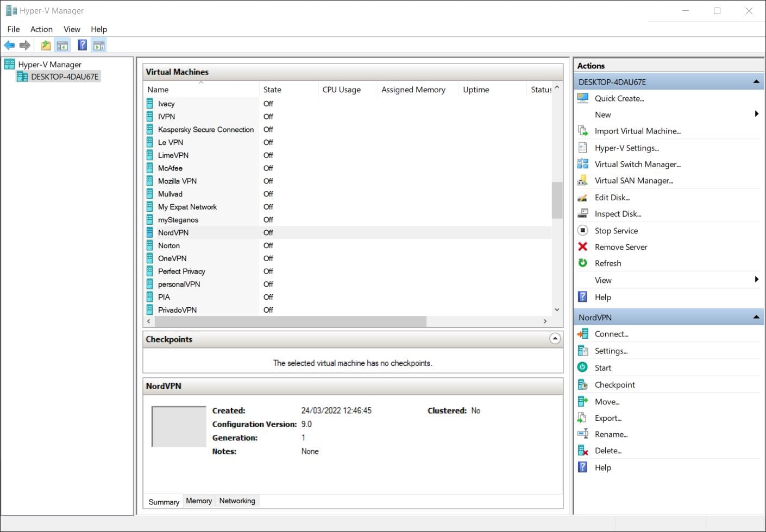Click the green Refresh icon
This screenshot has width=766, height=532.
[x=583, y=263]
